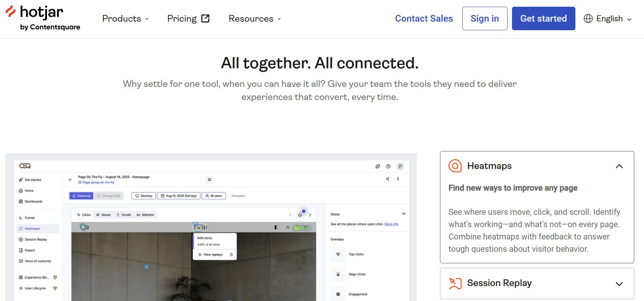Open the puzzle-piece integrations icon
The height and width of the screenshot is (301, 644).
pos(377,166)
